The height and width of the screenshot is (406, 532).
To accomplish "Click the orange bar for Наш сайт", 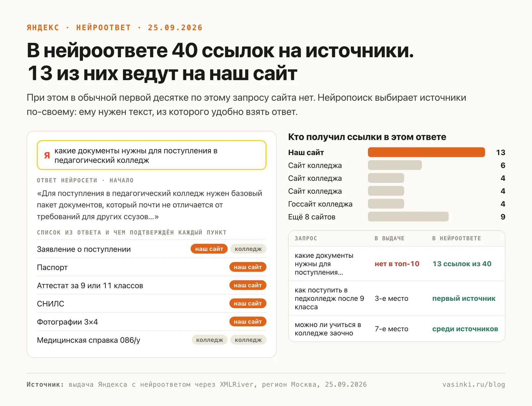I will coord(426,152).
